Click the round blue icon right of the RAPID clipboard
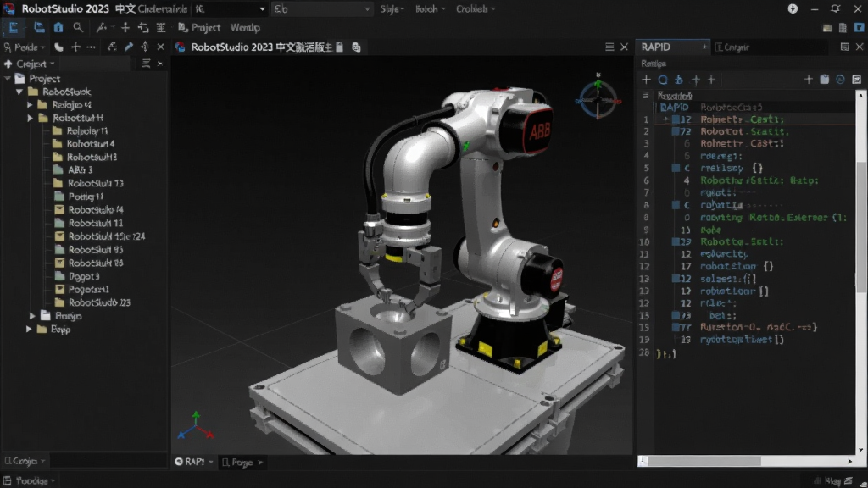 pos(840,80)
